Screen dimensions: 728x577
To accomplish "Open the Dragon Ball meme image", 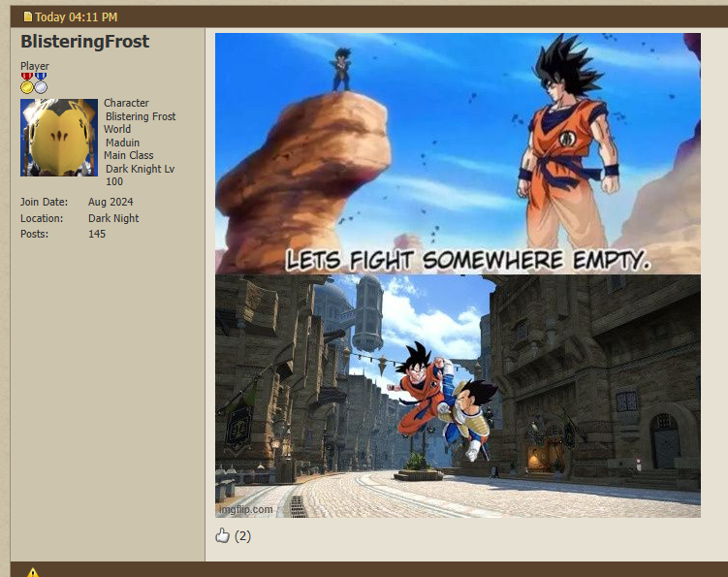I will click(458, 275).
